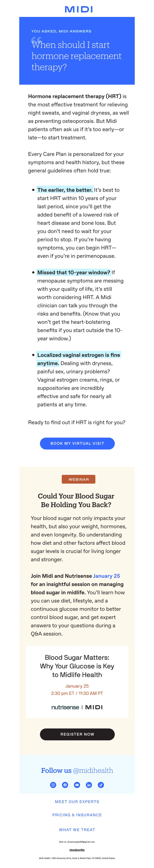154x868 pixels.
Task: Click the Unsubscribe link
Action: 77,850
